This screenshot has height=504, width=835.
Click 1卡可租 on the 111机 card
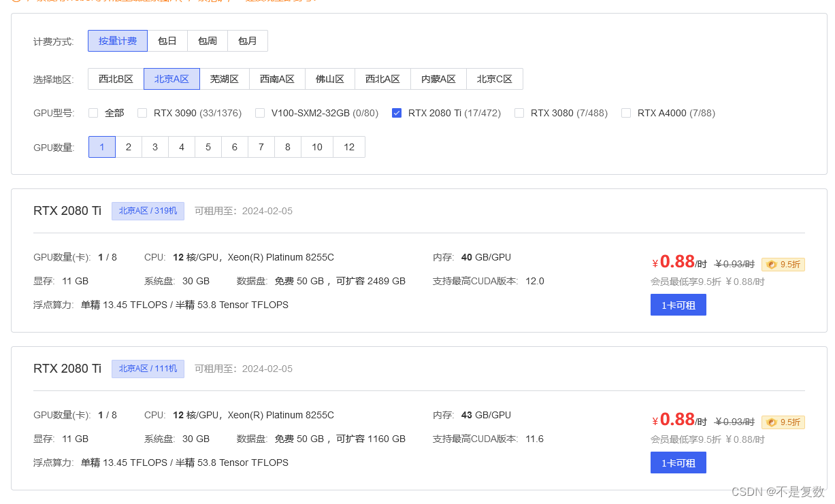[678, 463]
